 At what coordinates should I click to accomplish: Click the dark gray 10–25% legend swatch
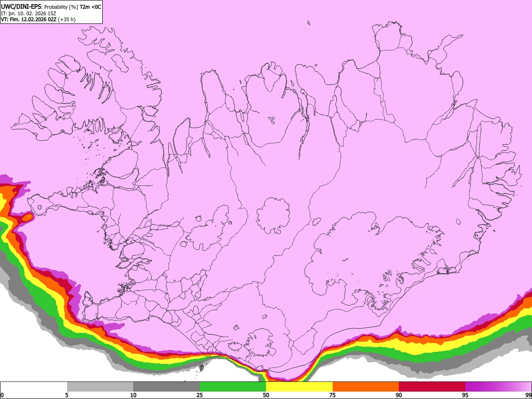[x=167, y=387]
